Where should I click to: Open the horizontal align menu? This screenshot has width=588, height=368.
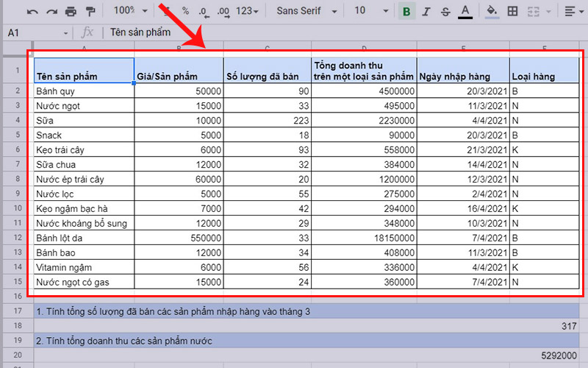tap(573, 12)
